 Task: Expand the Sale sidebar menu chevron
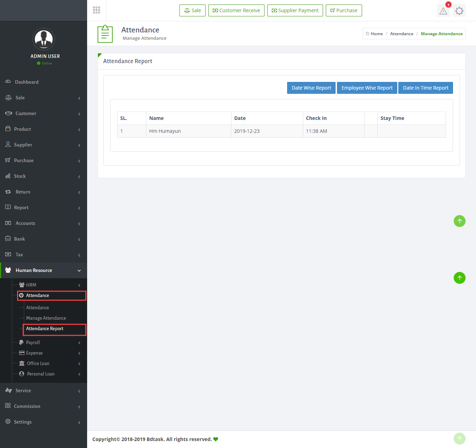coord(79,98)
